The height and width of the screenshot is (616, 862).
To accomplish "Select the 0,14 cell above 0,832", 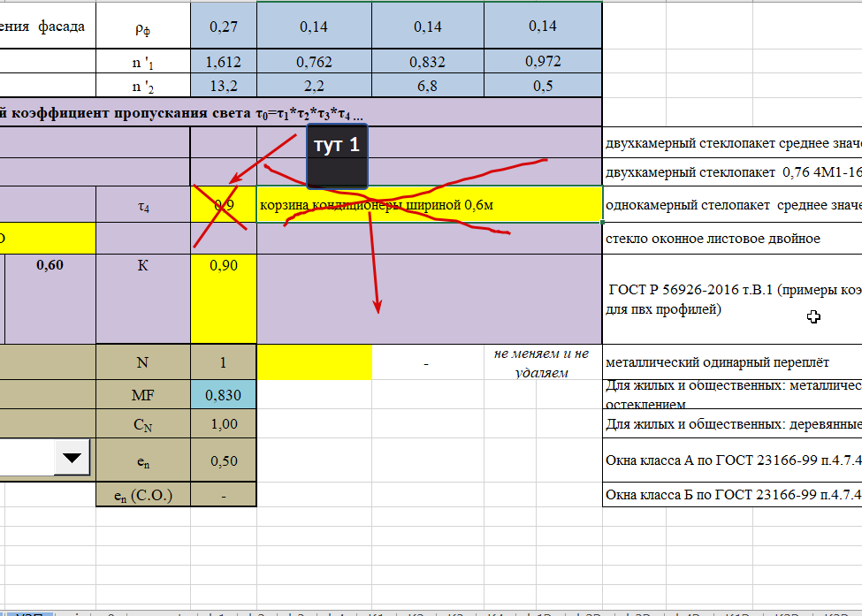I will coord(428,26).
